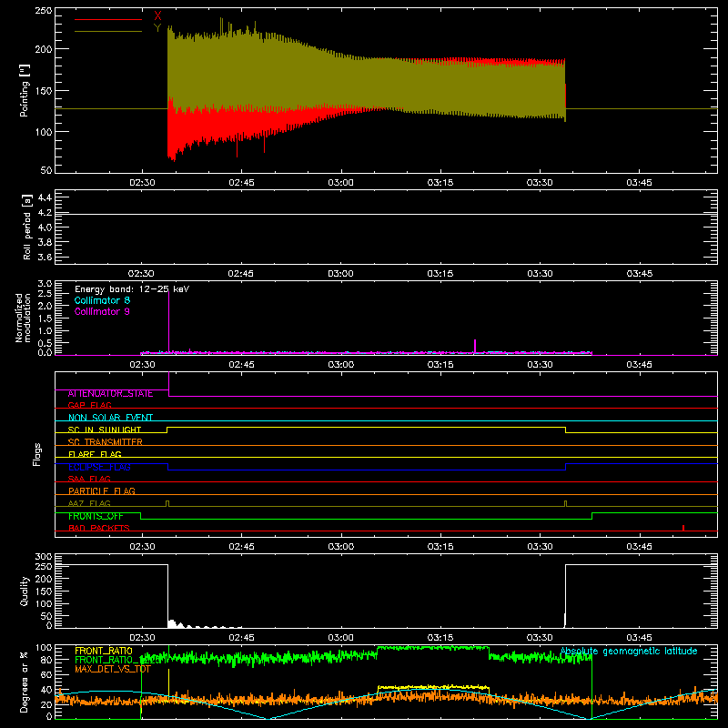This screenshot has height=728, width=728.
Task: Click the 'Pointing' vertical axis title
Action: click(25, 90)
